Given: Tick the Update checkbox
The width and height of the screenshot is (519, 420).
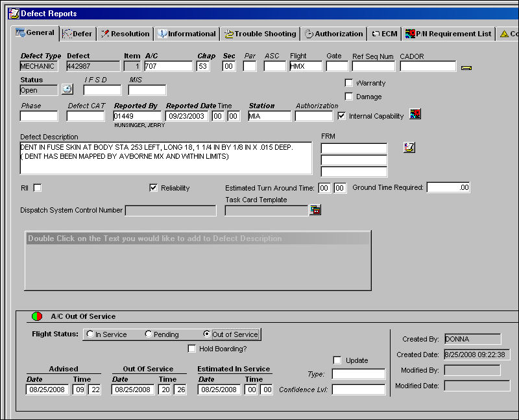Looking at the screenshot, I should (337, 360).
